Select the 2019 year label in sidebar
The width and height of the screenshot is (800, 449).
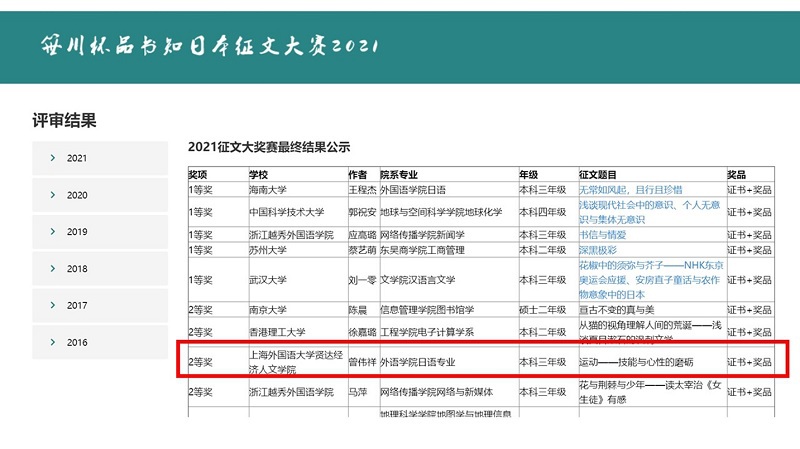coord(77,232)
